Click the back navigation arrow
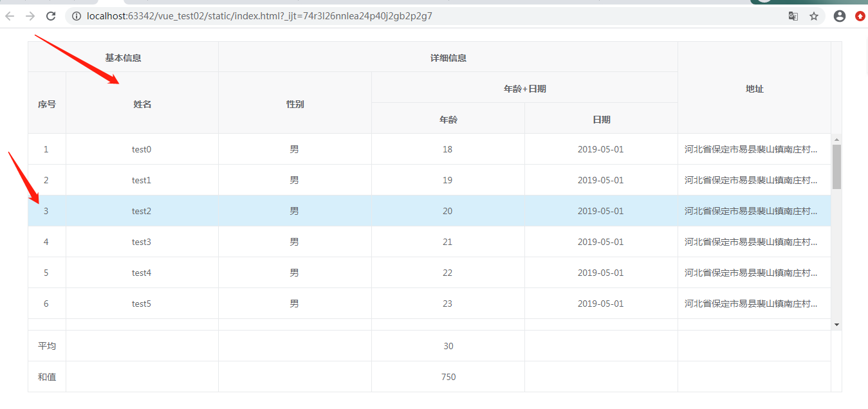868x409 pixels. tap(10, 16)
